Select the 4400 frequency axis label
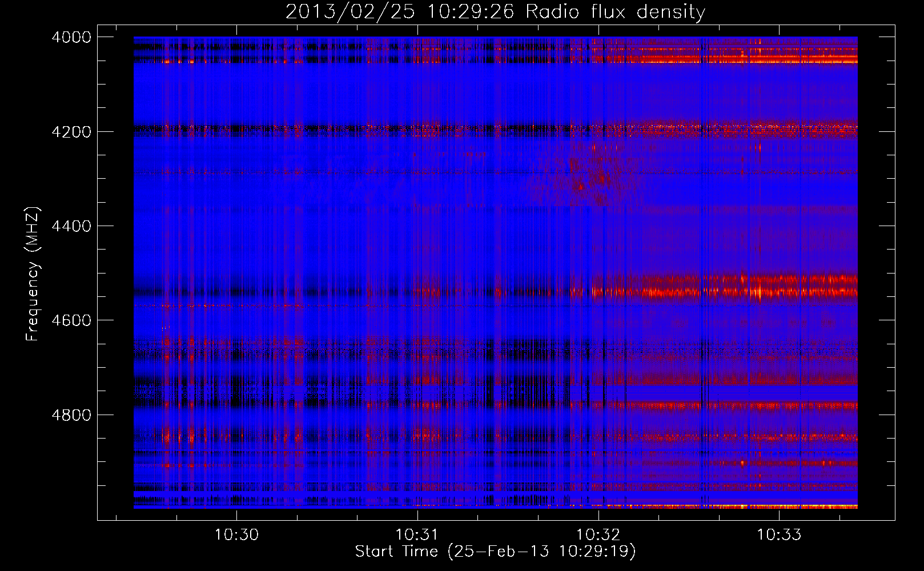924x571 pixels. click(x=71, y=226)
